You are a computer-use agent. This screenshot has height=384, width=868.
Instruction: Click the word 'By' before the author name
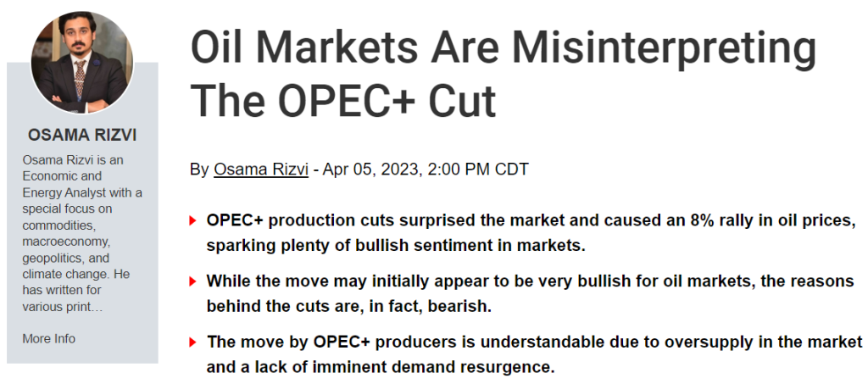(199, 170)
